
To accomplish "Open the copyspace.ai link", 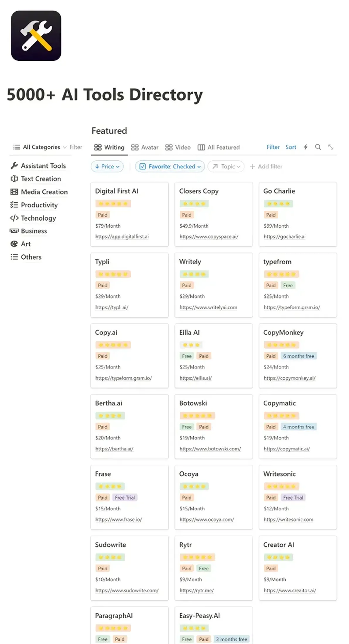I will pyautogui.click(x=209, y=236).
